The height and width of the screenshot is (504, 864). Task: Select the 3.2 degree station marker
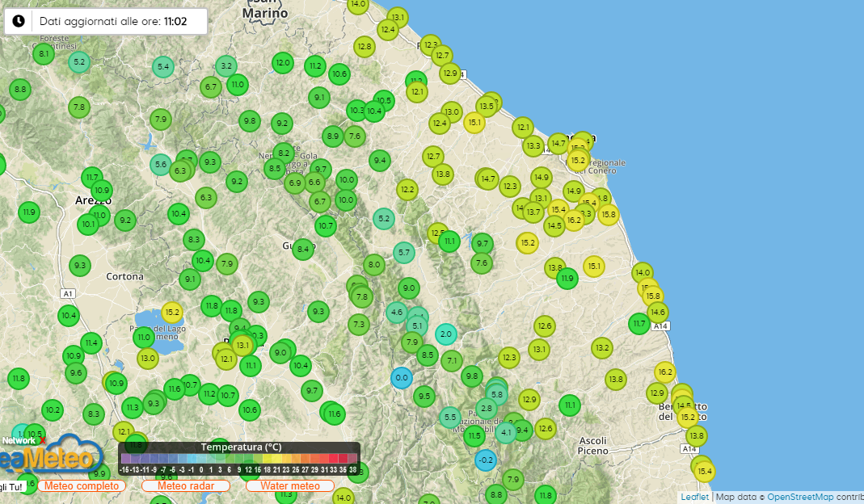226,66
